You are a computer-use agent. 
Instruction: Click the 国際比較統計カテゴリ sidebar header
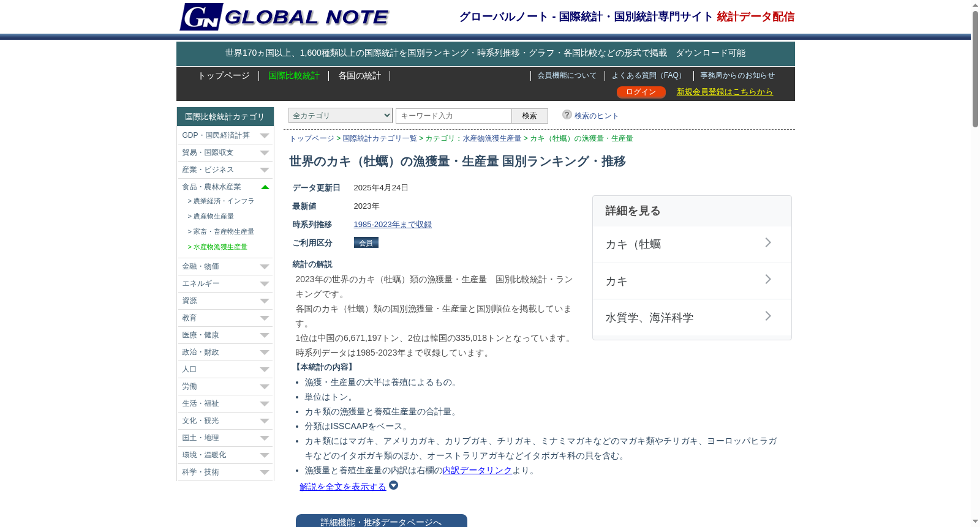(225, 116)
